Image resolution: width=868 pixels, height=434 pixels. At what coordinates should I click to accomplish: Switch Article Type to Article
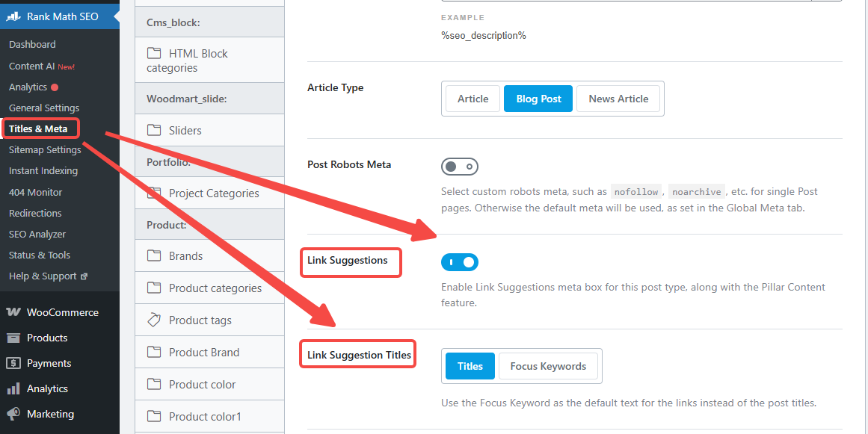point(472,98)
